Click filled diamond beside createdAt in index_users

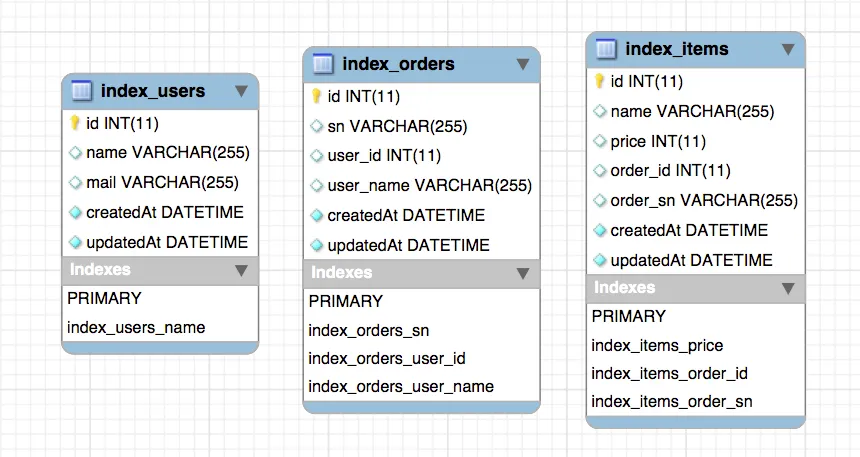point(75,212)
